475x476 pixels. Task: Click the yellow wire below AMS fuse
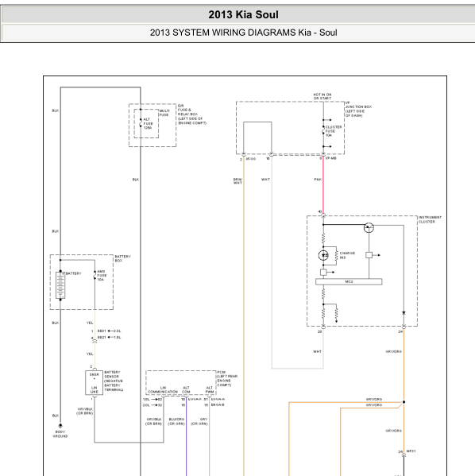click(95, 324)
